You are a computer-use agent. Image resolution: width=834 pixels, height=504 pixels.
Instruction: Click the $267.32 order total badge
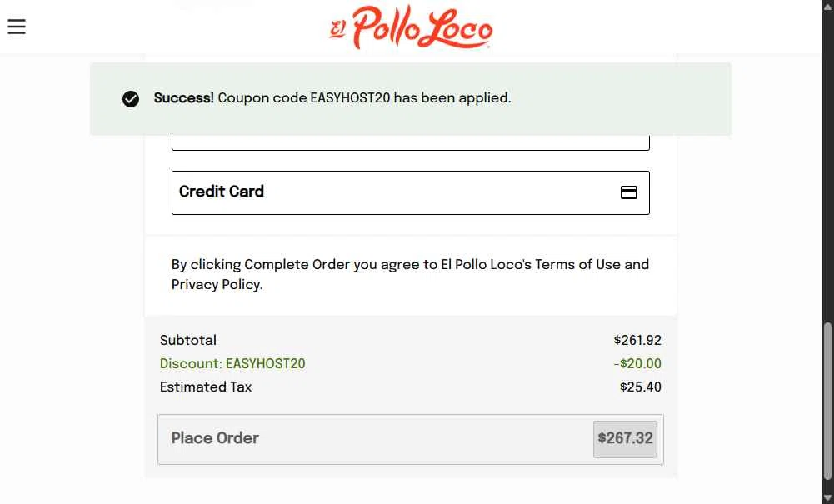point(625,438)
